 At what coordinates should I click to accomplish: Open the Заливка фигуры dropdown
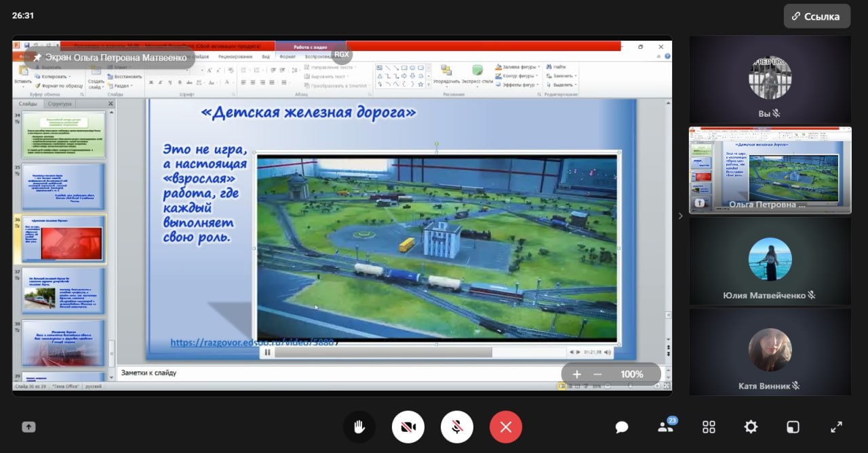click(x=517, y=67)
